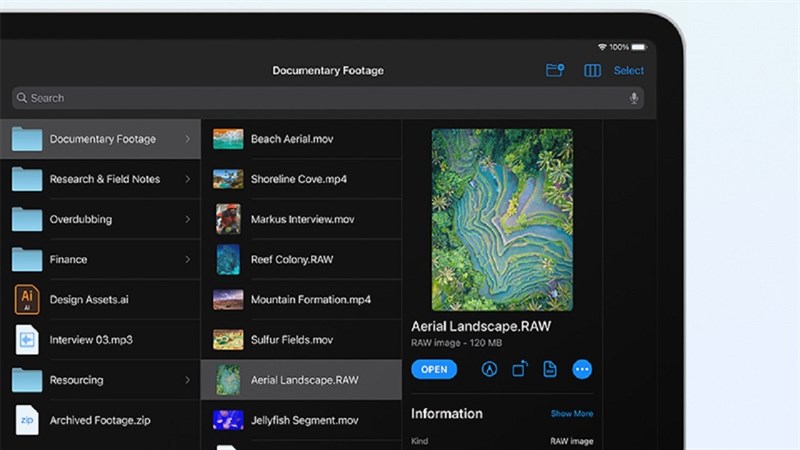800x450 pixels.
Task: Tap the rotate image icon
Action: [520, 368]
